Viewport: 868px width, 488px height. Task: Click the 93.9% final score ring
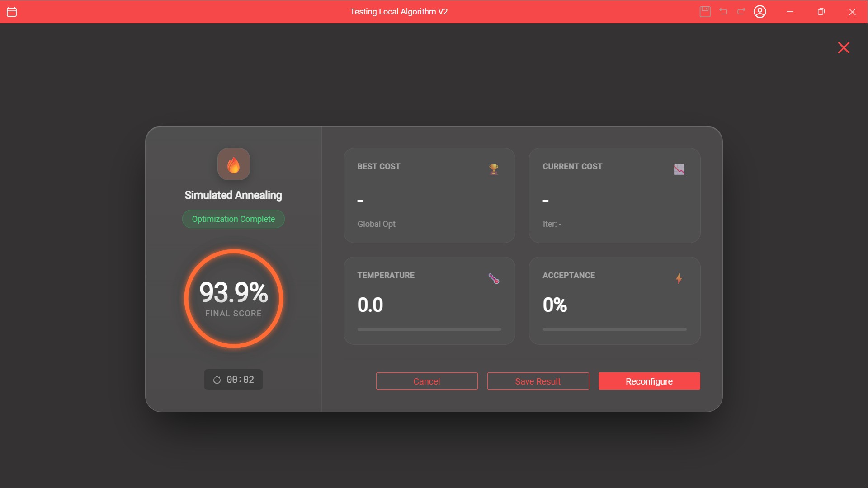pyautogui.click(x=233, y=299)
